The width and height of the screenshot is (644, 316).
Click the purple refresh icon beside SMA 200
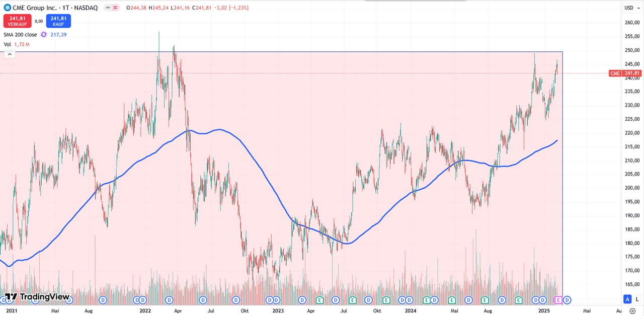click(x=44, y=35)
